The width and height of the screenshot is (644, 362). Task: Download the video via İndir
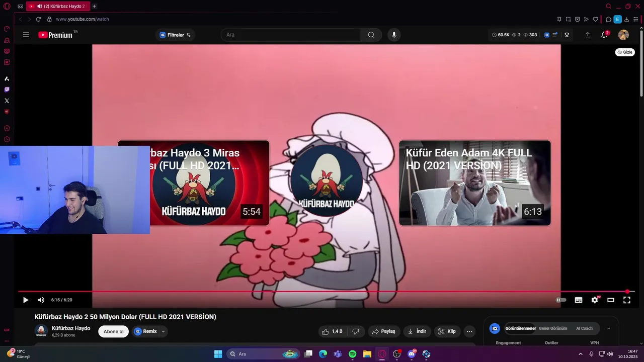coord(417,331)
